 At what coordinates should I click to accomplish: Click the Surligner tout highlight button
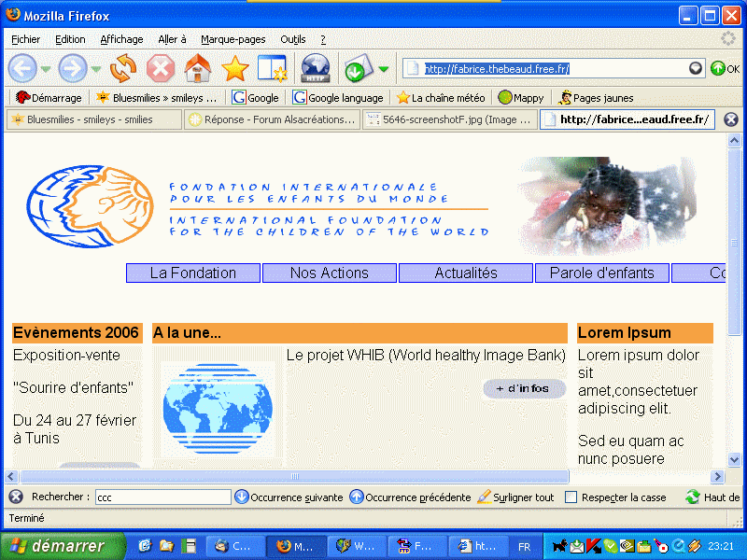(x=515, y=497)
